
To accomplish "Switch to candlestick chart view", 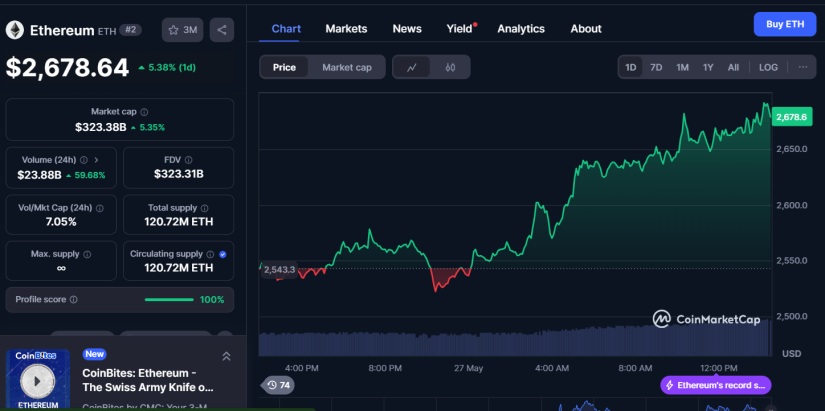I will tap(450, 67).
